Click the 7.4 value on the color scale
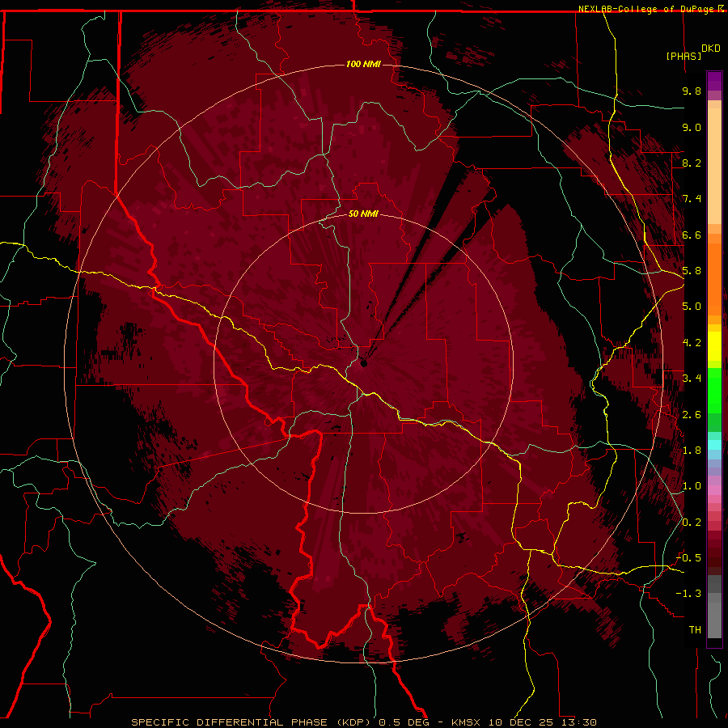This screenshot has width=728, height=728. [692, 199]
